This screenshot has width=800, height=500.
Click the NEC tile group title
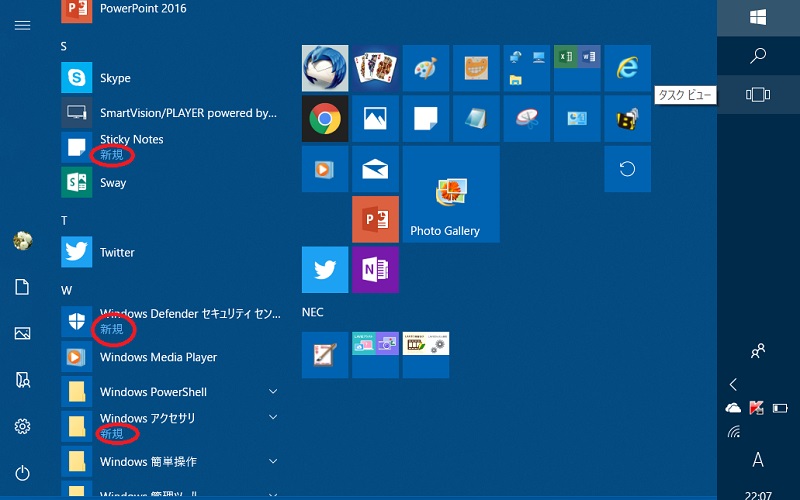tap(313, 312)
